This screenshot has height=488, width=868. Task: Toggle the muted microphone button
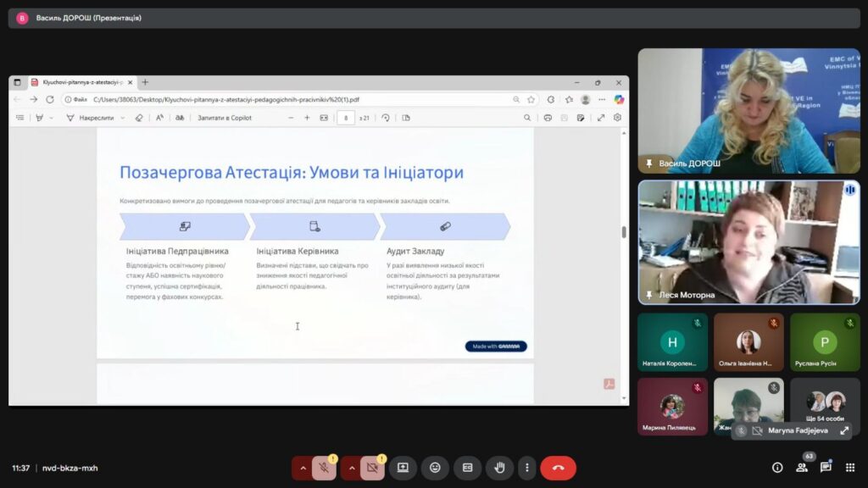(324, 468)
